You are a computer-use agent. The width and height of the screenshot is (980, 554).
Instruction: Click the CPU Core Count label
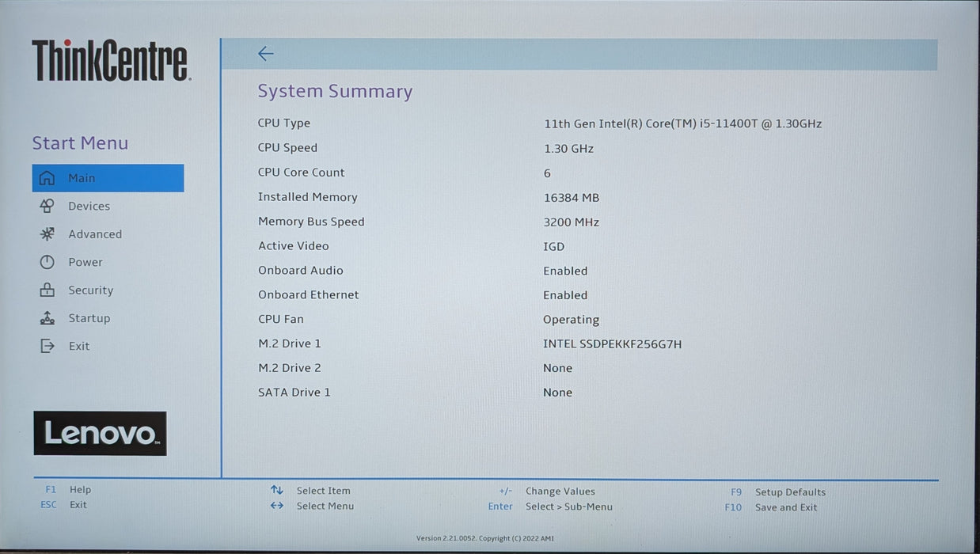pyautogui.click(x=302, y=173)
